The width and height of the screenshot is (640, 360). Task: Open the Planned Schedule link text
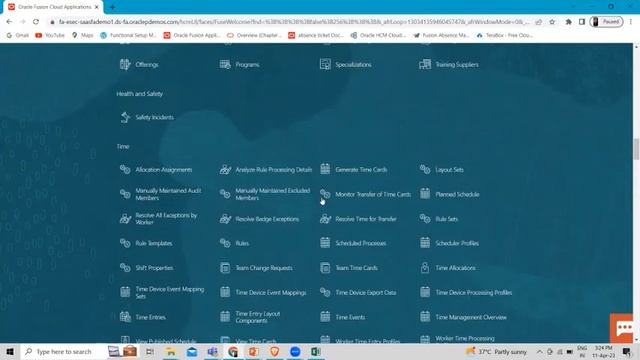click(x=457, y=194)
